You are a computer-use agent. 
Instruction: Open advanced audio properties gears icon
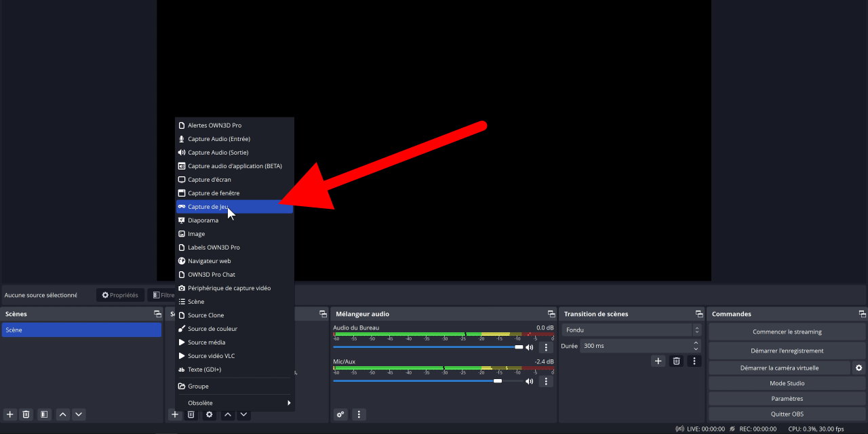point(340,414)
